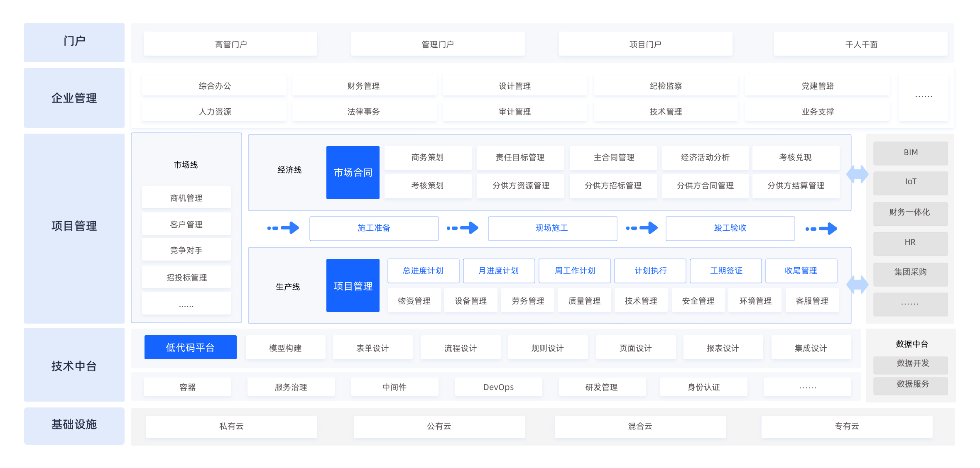Click the DevOps box
This screenshot has height=468, width=980.
click(499, 387)
